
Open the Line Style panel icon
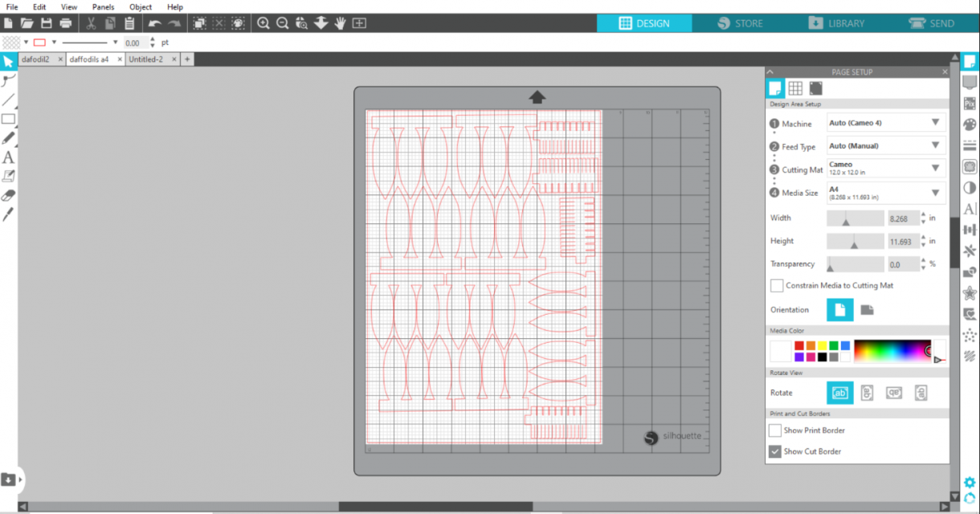(970, 145)
